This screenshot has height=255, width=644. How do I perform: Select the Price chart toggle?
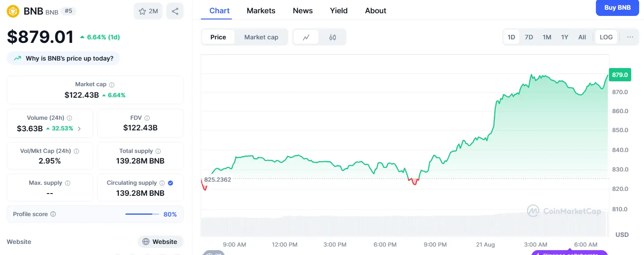pyautogui.click(x=218, y=37)
